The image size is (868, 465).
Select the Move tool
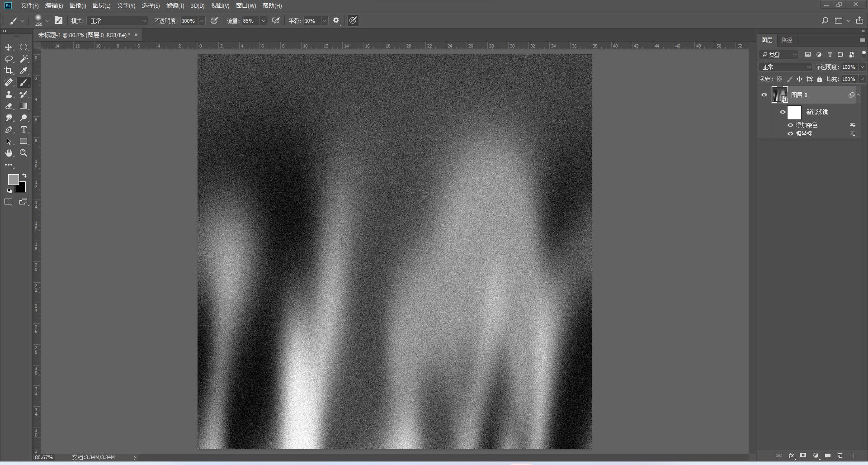pos(9,47)
